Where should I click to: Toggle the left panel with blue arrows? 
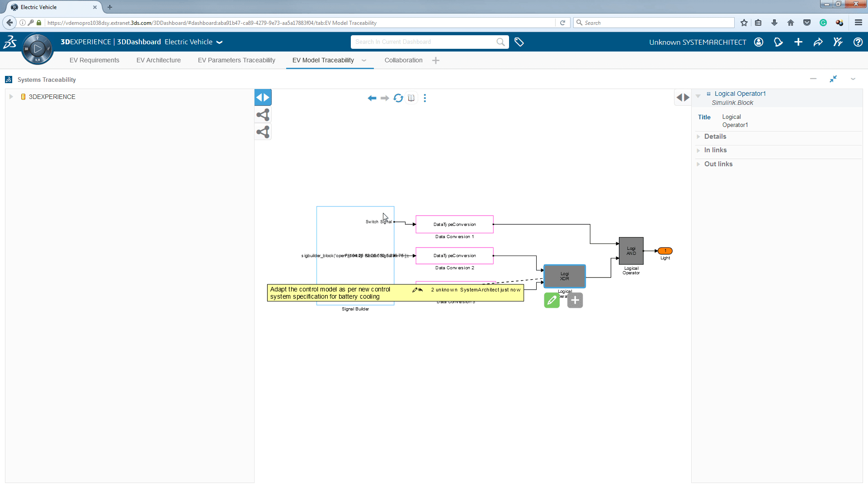[x=263, y=98]
